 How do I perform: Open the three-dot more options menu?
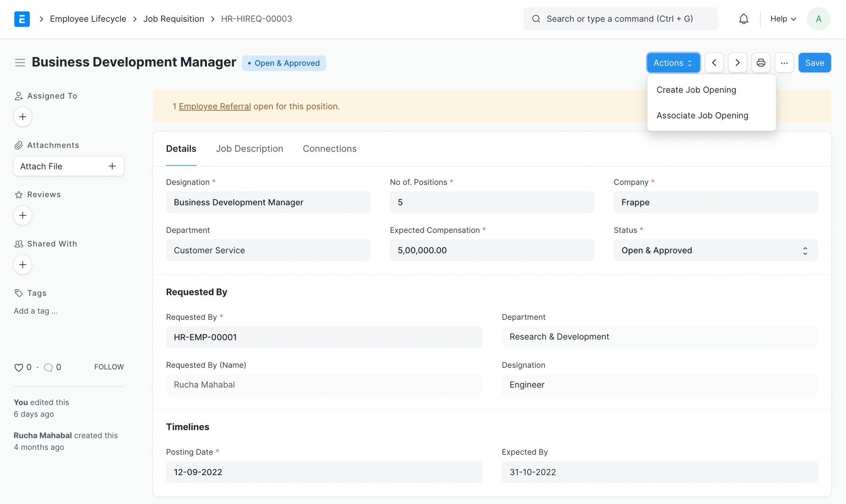tap(784, 63)
